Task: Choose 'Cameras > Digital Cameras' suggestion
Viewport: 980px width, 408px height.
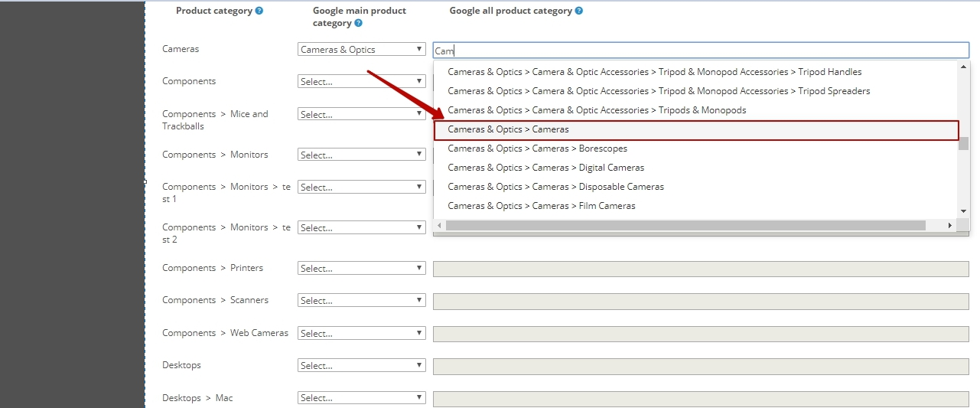Action: click(x=545, y=168)
